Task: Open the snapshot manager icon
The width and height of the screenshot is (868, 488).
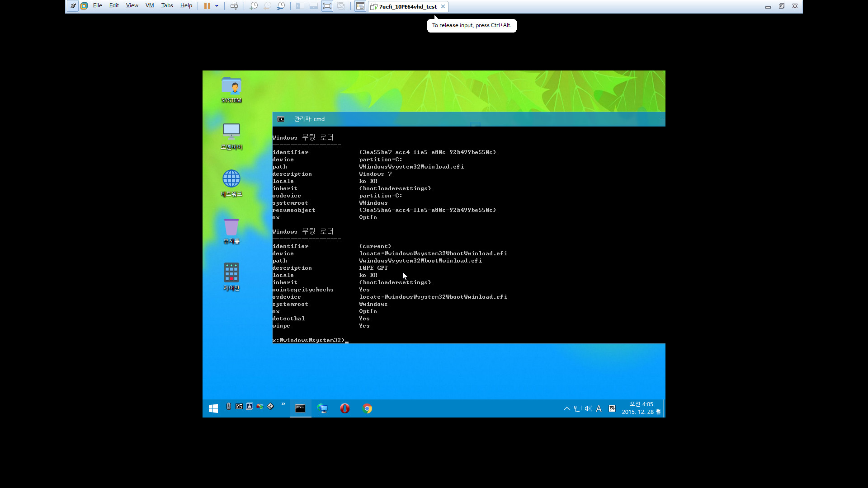Action: tap(281, 6)
